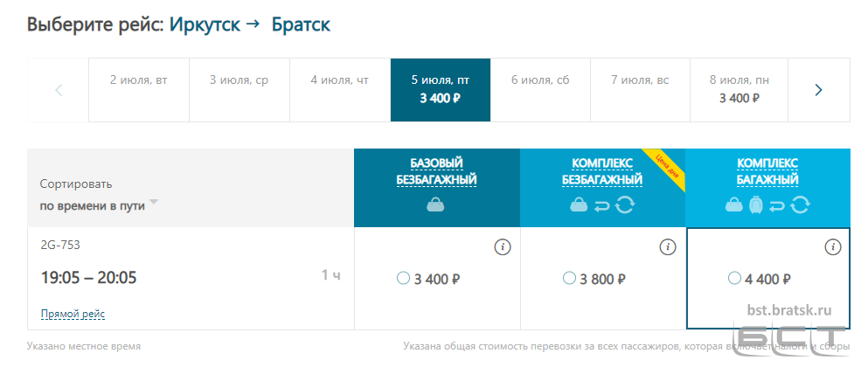Select the 3 800 ₽ fare radio button
The width and height of the screenshot is (868, 374).
pos(569,278)
